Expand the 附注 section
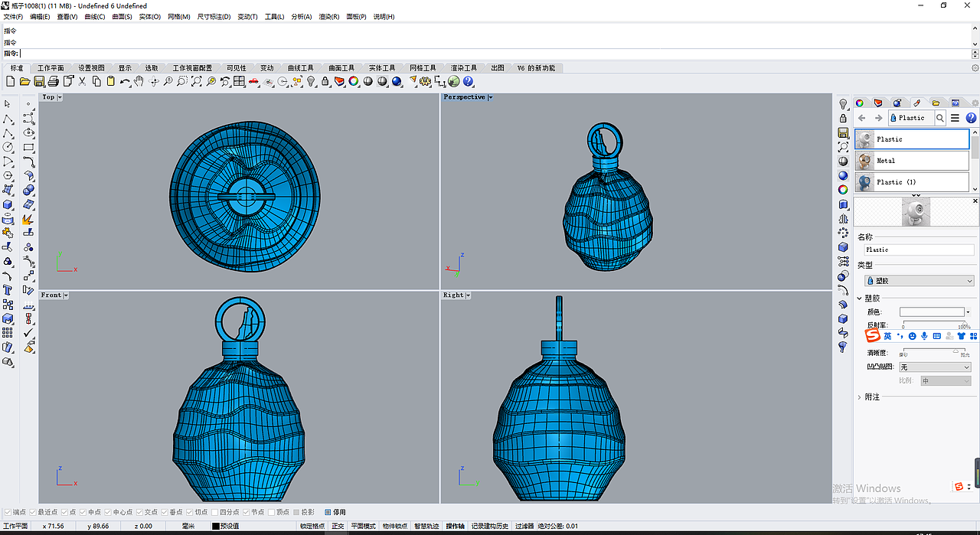 (x=860, y=397)
